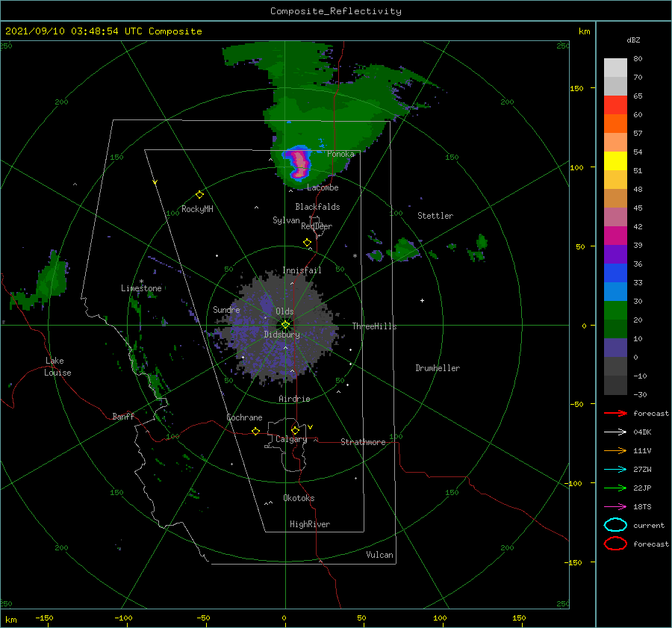The image size is (672, 628).
Task: Click the cyan current ellipse icon
Action: tap(615, 525)
